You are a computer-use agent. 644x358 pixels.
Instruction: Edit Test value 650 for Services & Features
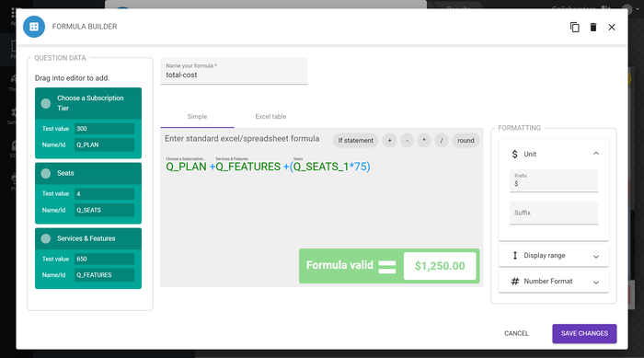(x=104, y=259)
